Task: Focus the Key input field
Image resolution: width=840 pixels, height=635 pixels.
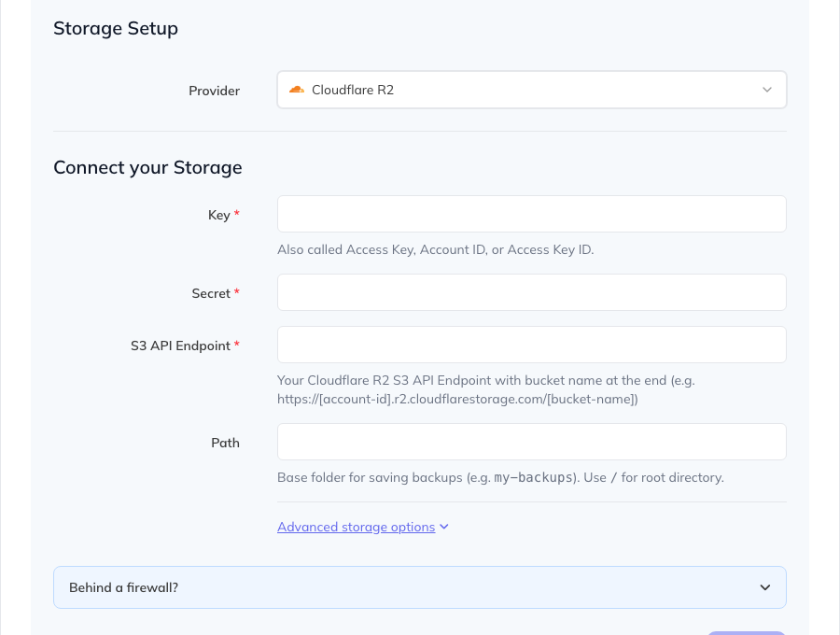Action: (x=531, y=214)
